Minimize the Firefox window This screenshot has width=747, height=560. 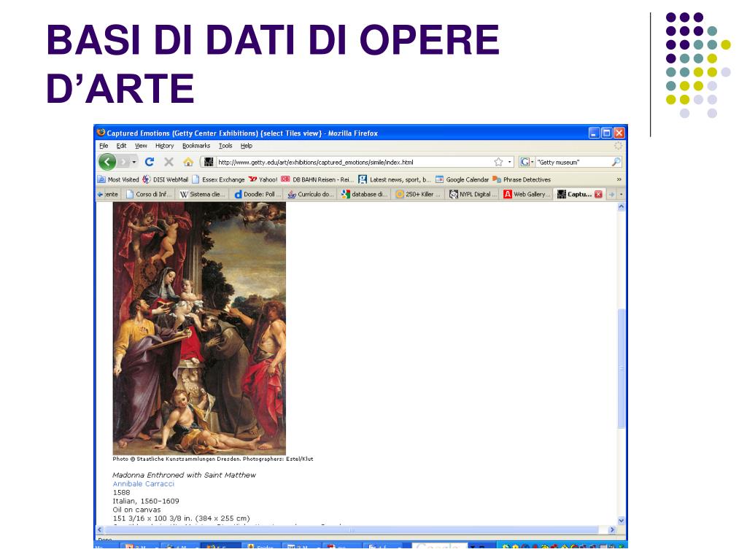pyautogui.click(x=594, y=133)
